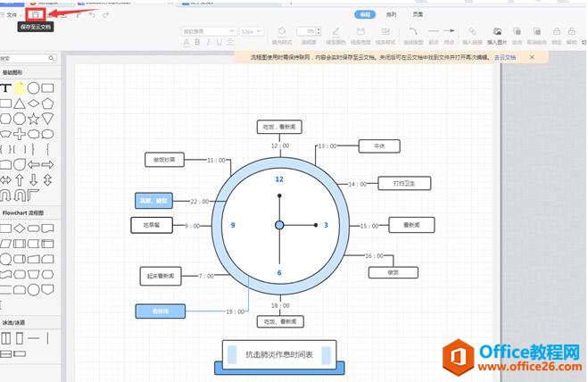Viewport: 588px width, 382px height.
Task: Click the group shapes icon
Action: (518, 31)
